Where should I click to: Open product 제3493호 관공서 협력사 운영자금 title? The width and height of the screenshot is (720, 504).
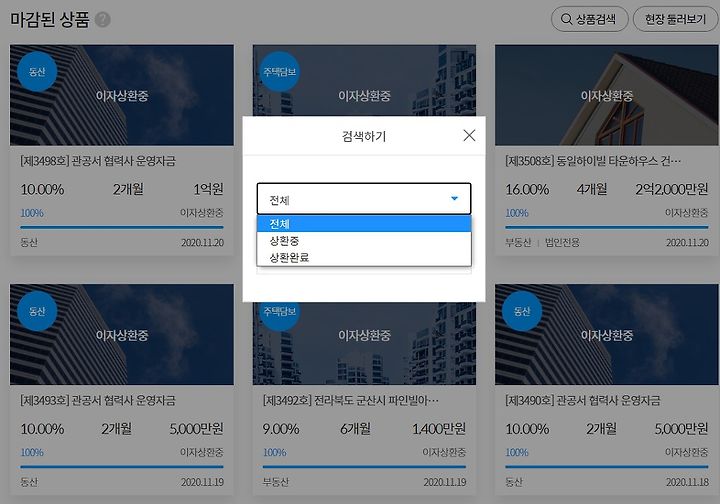[98, 400]
